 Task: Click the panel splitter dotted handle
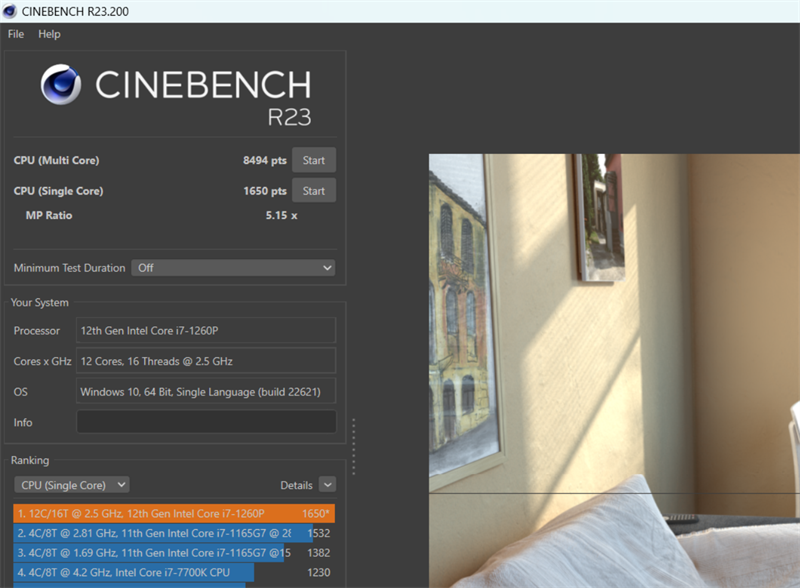354,447
